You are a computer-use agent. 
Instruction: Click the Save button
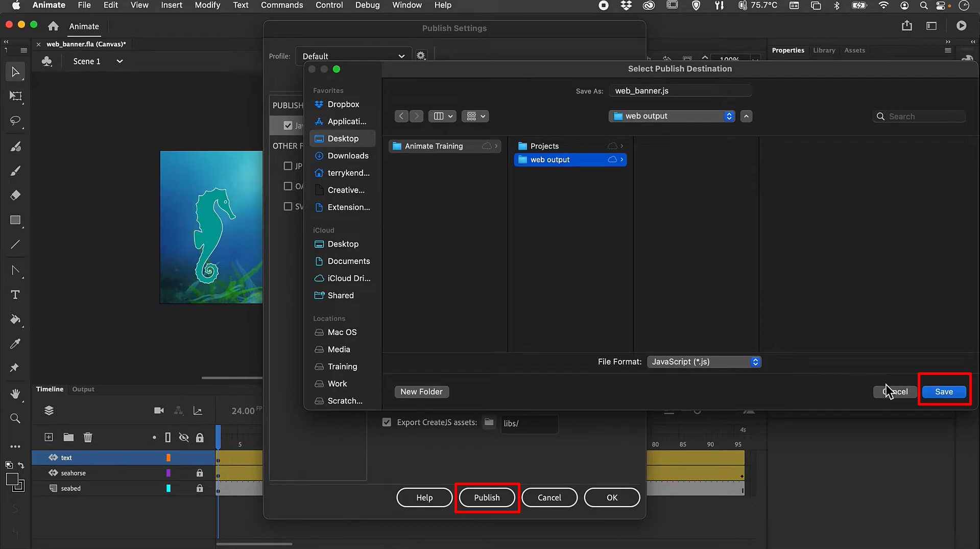943,391
